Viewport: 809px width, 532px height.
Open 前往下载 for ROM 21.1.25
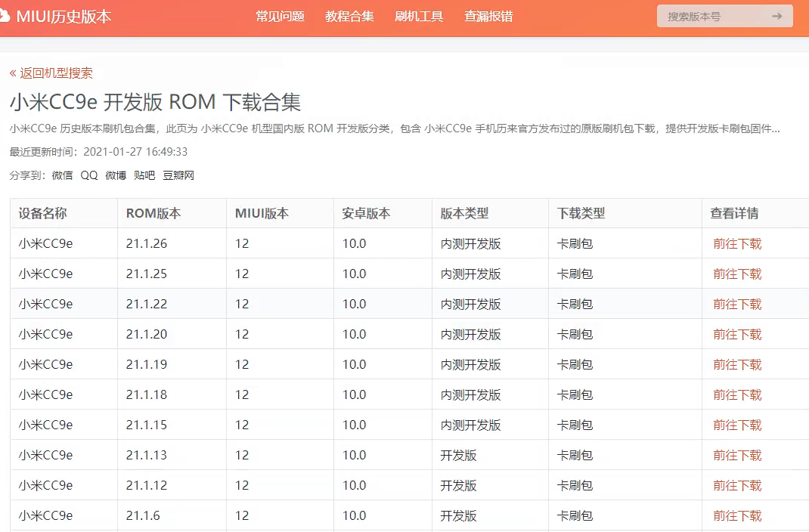click(737, 274)
